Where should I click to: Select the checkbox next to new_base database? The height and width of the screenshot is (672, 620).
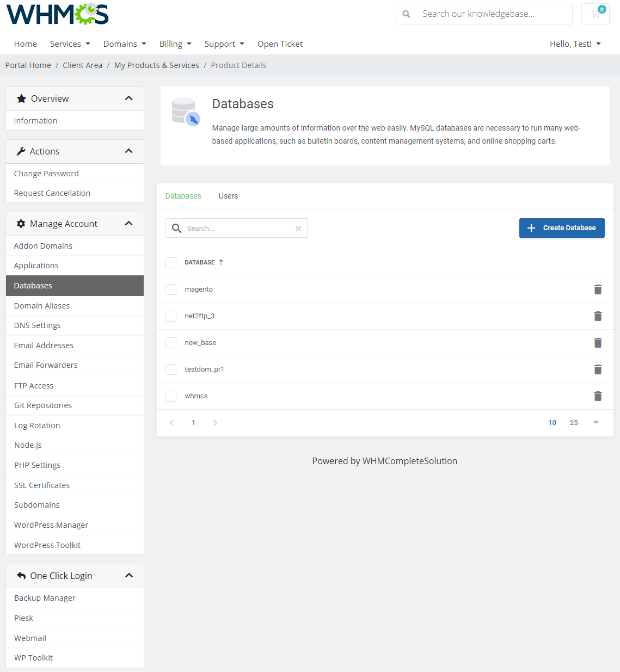click(x=171, y=342)
